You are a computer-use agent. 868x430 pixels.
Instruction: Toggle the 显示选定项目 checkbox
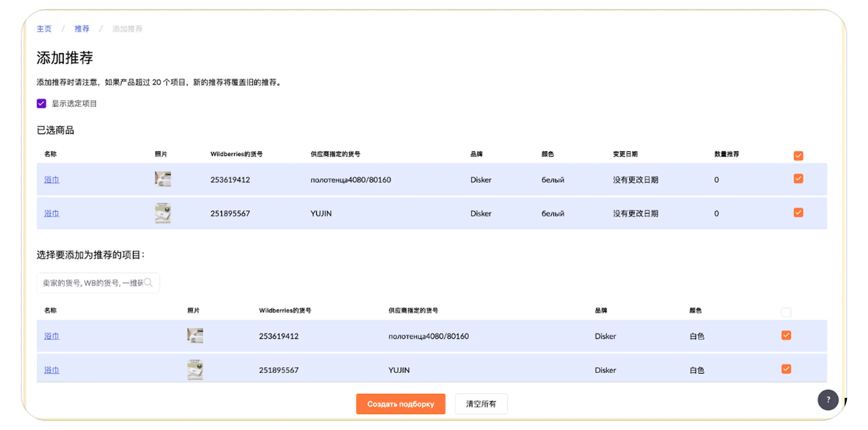[41, 104]
